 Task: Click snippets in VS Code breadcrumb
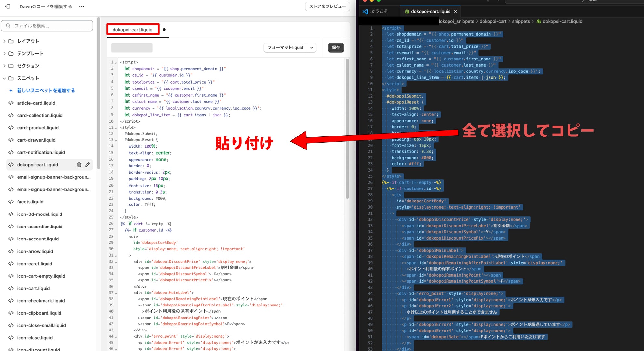tap(521, 21)
